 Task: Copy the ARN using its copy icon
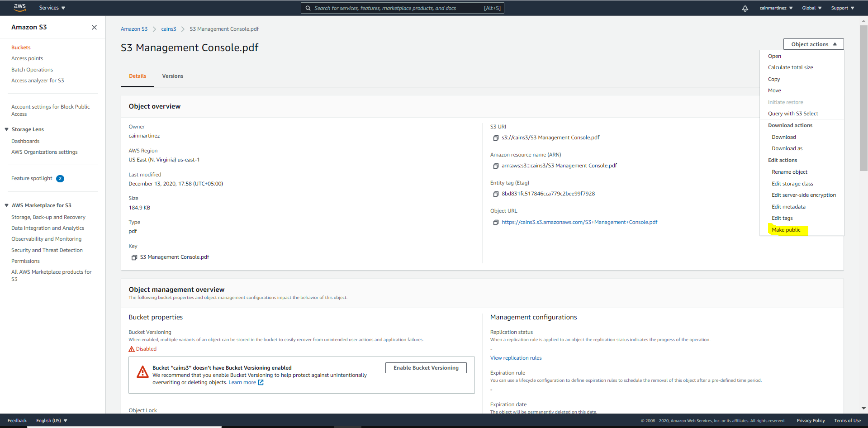[496, 166]
